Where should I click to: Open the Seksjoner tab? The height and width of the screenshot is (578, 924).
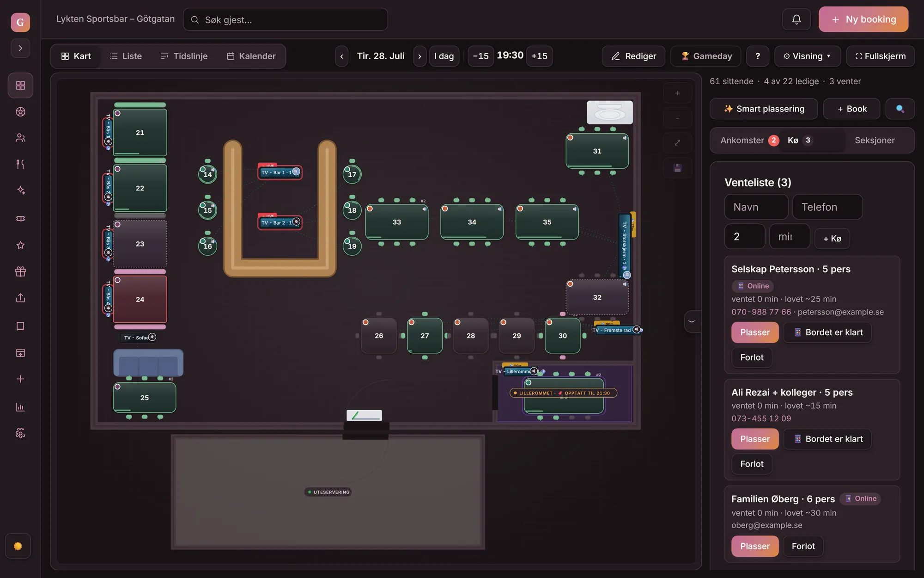pyautogui.click(x=875, y=140)
